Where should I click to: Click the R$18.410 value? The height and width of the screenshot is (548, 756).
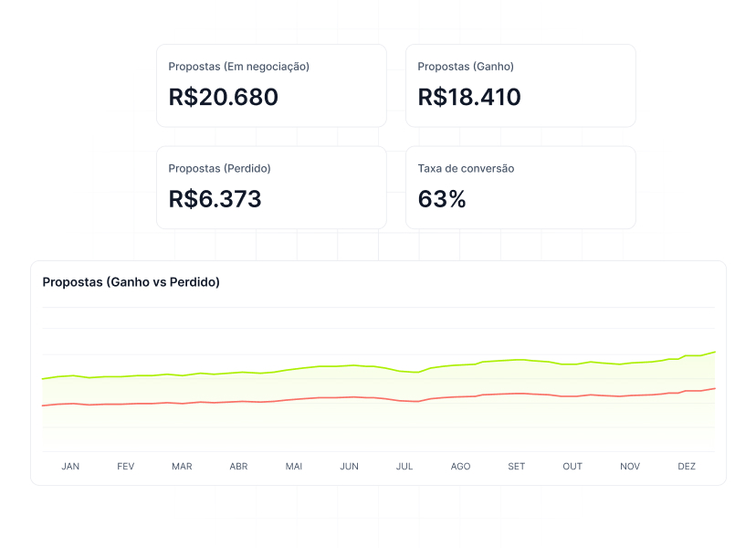pos(469,97)
